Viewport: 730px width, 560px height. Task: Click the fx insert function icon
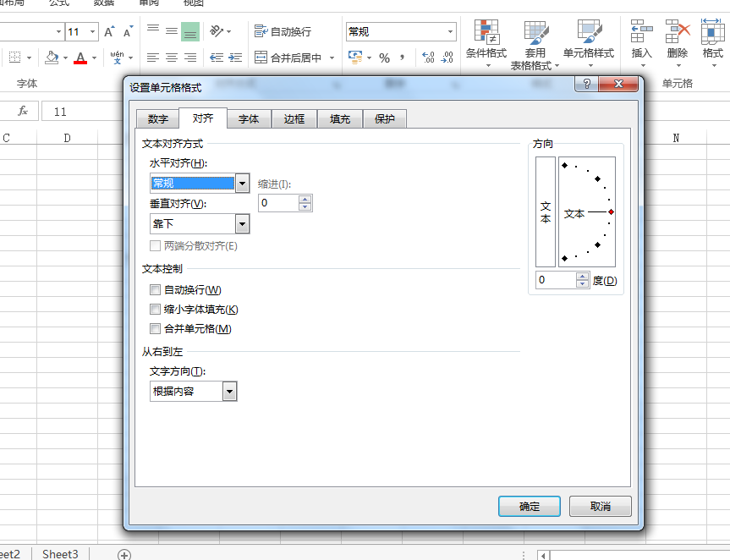[22, 112]
